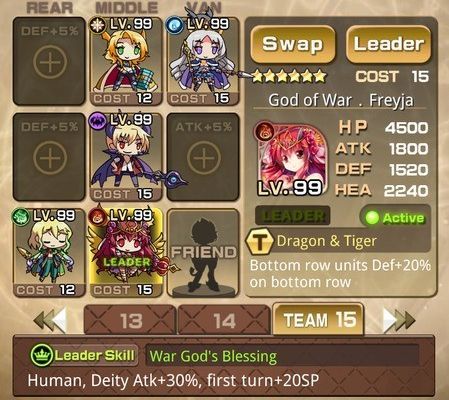Select the vampire unit with the staff

click(x=126, y=157)
